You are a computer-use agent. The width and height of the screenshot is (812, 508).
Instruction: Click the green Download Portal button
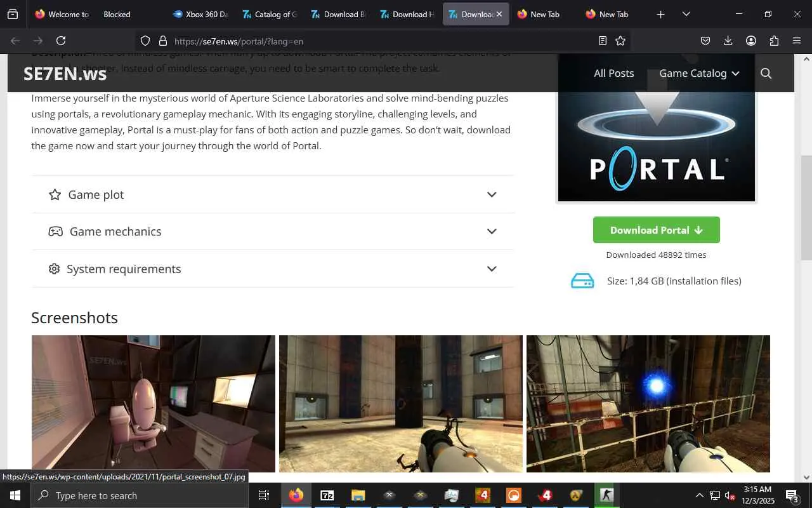[x=657, y=230]
